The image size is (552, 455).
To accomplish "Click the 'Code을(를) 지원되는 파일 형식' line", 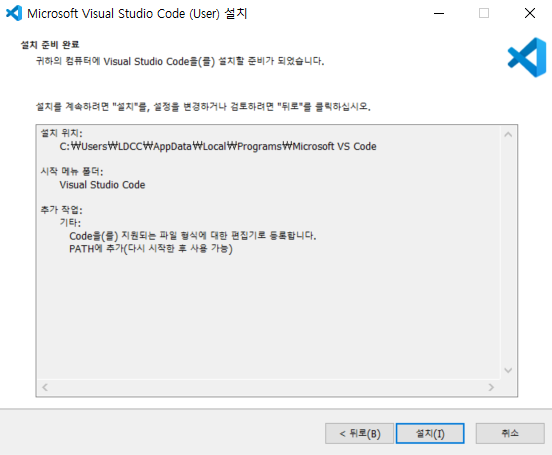I will pyautogui.click(x=193, y=236).
